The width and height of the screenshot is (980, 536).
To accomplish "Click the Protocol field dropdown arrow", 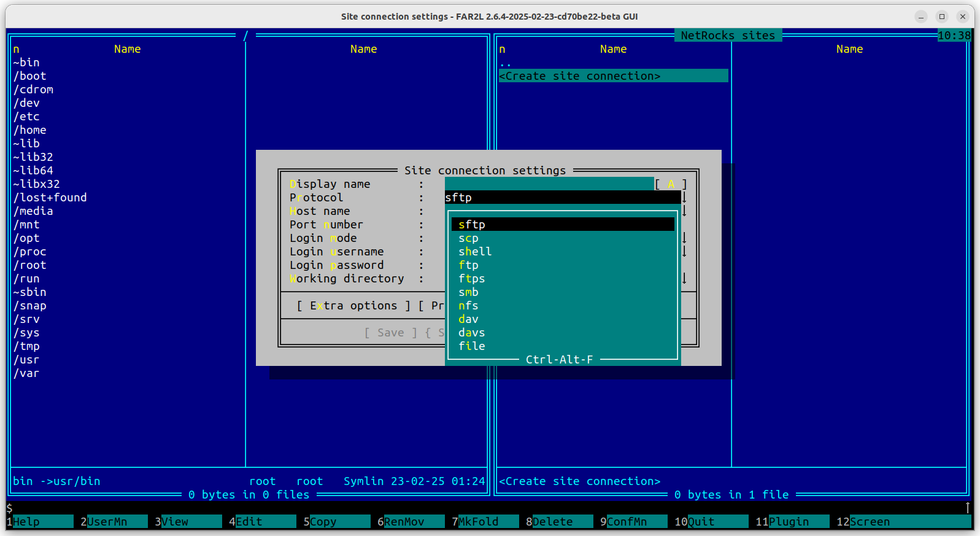I will 684,198.
